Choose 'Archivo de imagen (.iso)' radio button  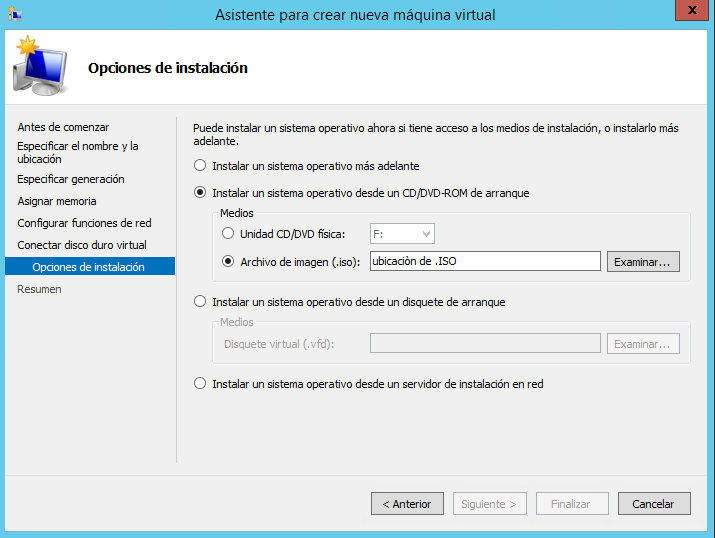pos(228,261)
